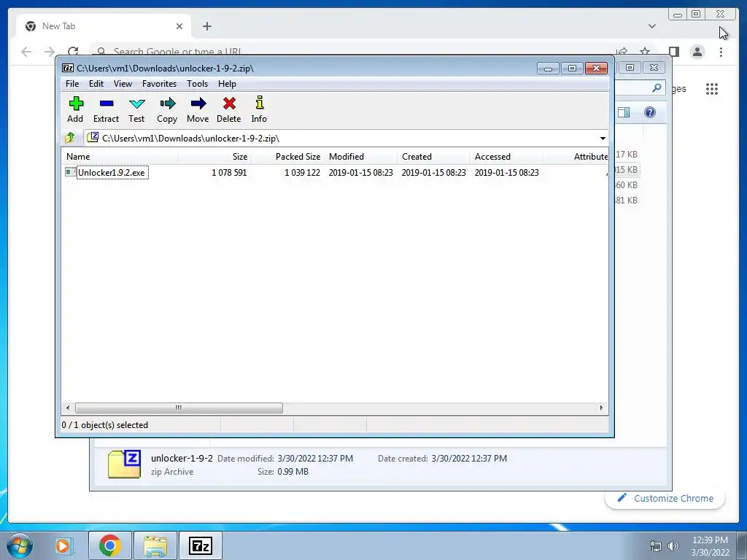Sort by the Accessed column header
The image size is (747, 560).
click(x=506, y=157)
